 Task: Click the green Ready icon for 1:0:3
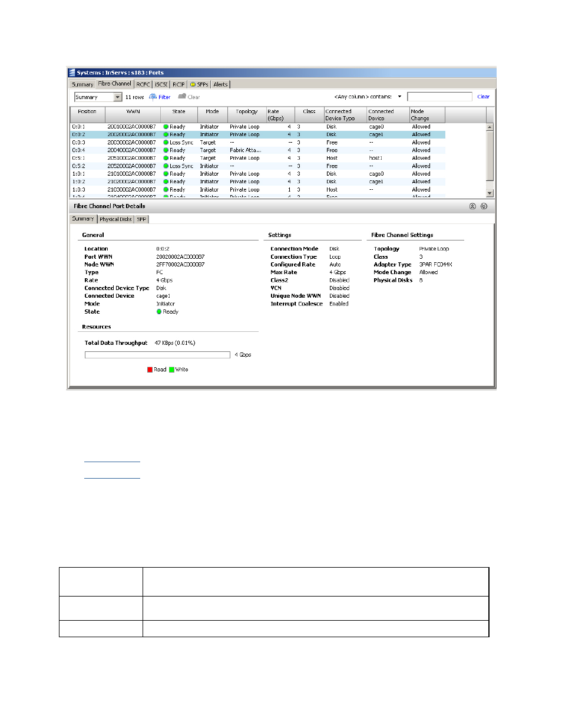coord(166,190)
